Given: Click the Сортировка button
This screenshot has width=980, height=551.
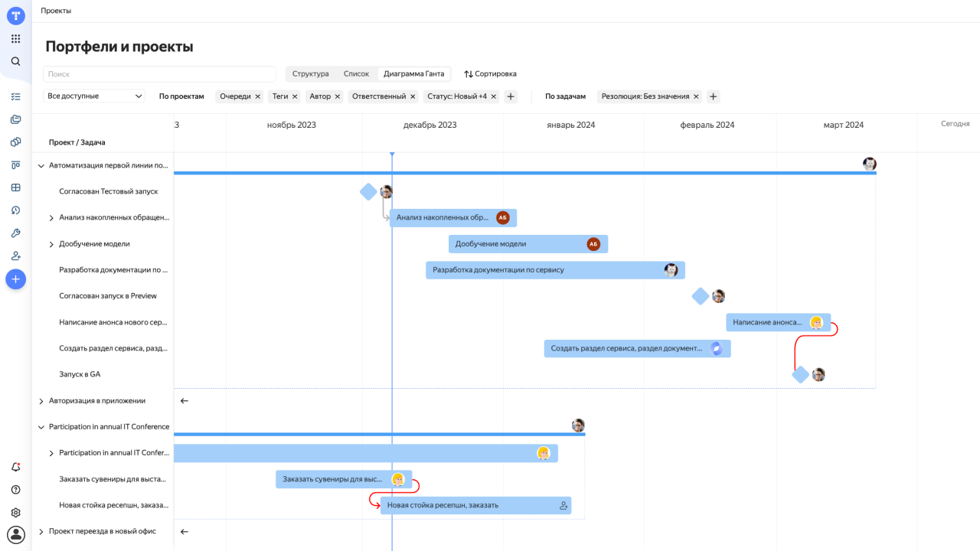Looking at the screenshot, I should click(x=490, y=74).
